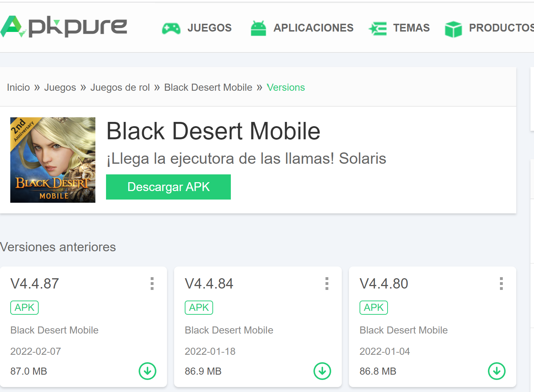The height and width of the screenshot is (392, 534).
Task: Click the Temas star icon
Action: 378,28
